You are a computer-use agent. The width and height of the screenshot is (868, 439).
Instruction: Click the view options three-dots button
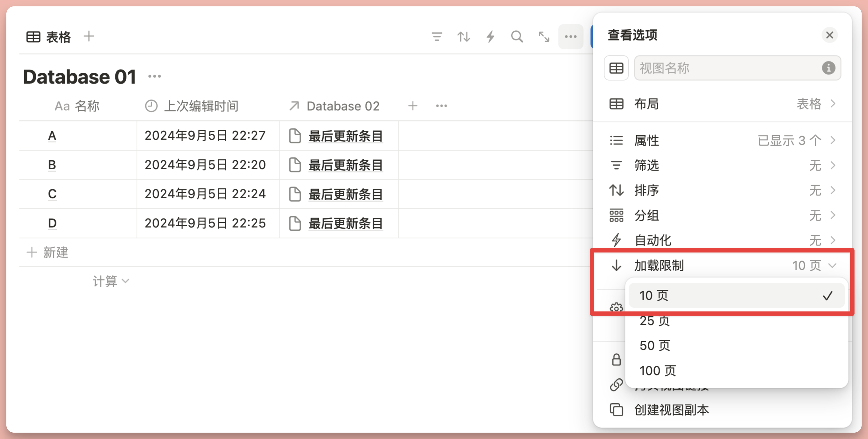click(x=571, y=36)
